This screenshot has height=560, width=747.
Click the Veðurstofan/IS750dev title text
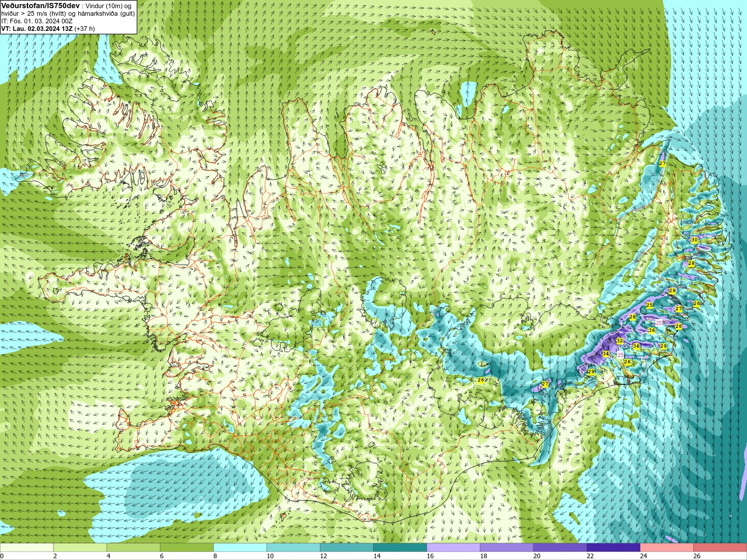pyautogui.click(x=40, y=5)
